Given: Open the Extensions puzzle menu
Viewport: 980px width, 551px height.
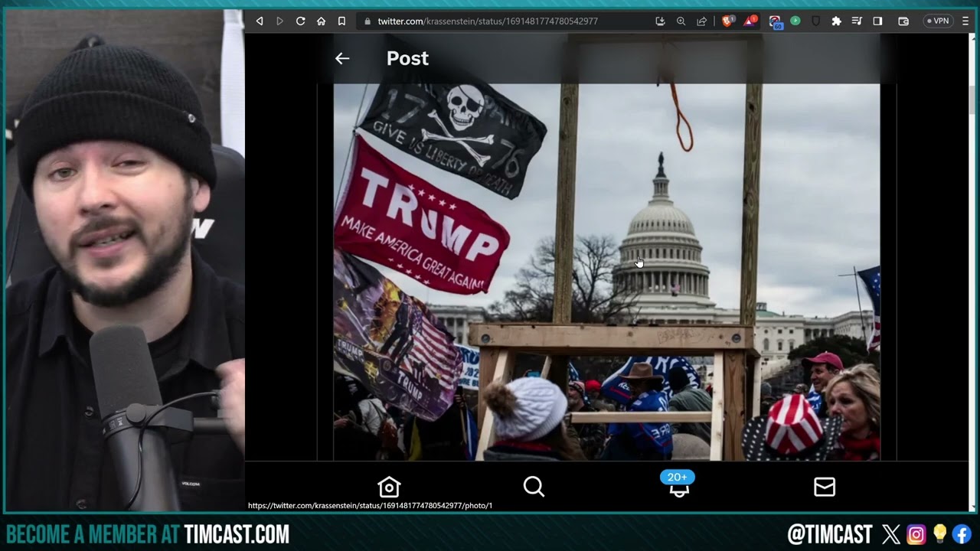Looking at the screenshot, I should click(x=836, y=21).
